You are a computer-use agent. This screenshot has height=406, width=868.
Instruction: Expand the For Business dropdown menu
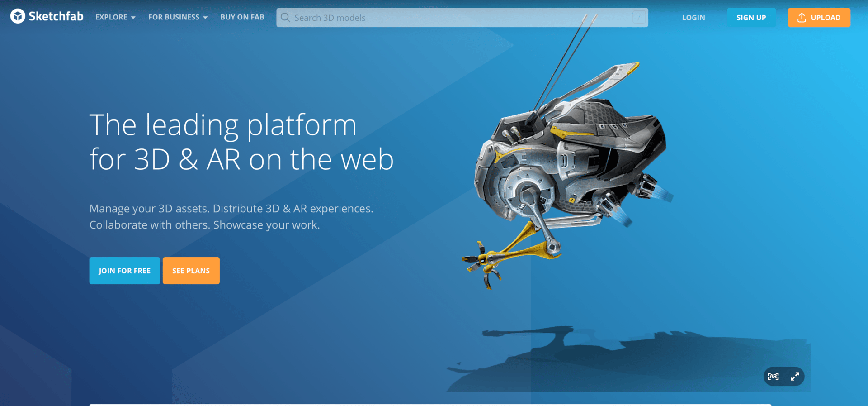178,17
